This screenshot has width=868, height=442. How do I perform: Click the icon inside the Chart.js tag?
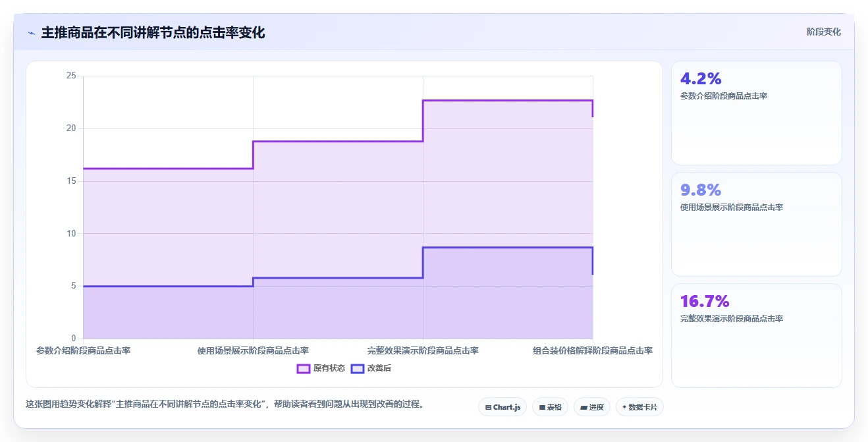(488, 408)
